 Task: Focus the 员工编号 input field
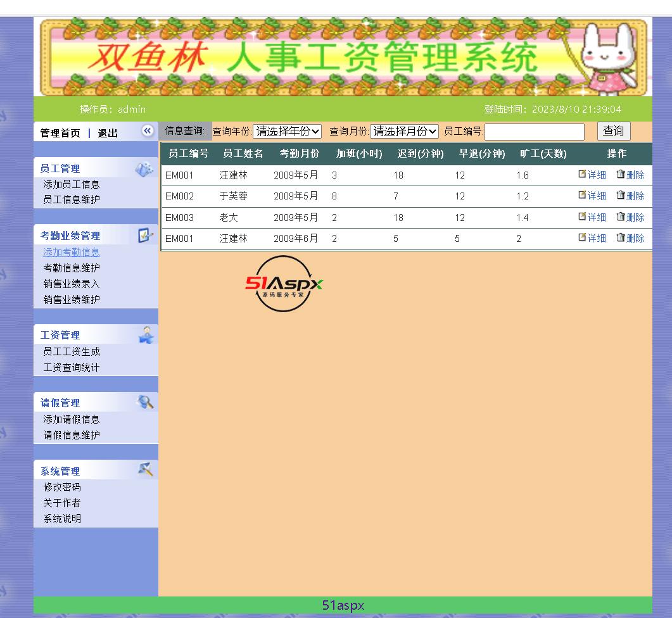click(x=535, y=132)
